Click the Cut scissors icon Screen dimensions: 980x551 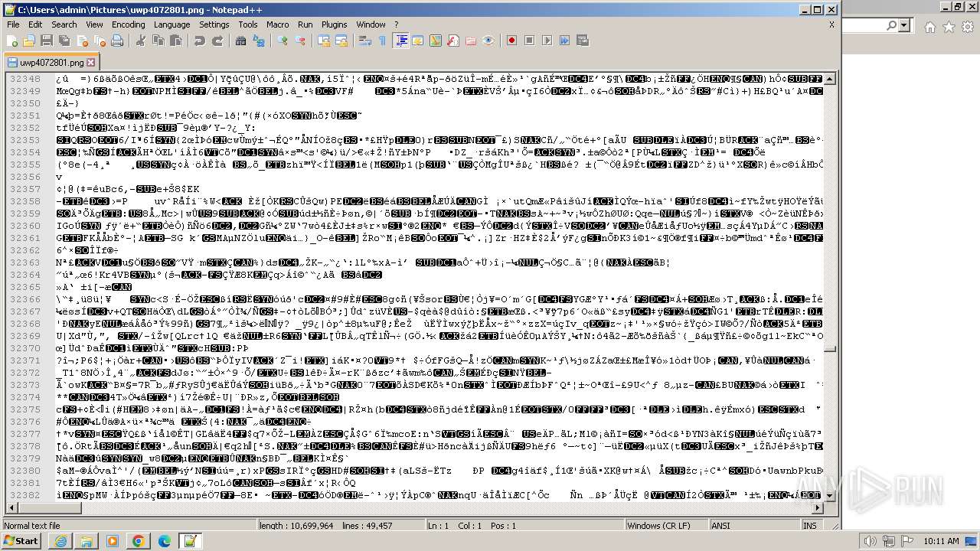coord(140,41)
